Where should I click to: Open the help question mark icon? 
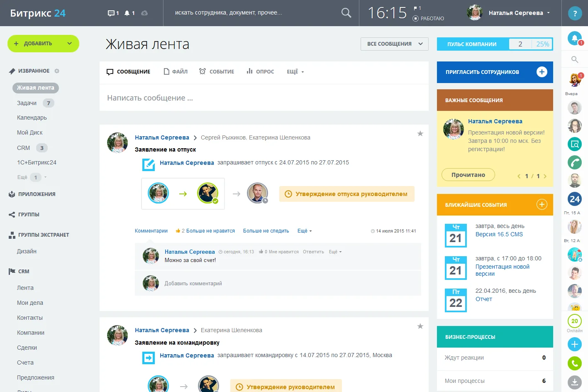[575, 13]
